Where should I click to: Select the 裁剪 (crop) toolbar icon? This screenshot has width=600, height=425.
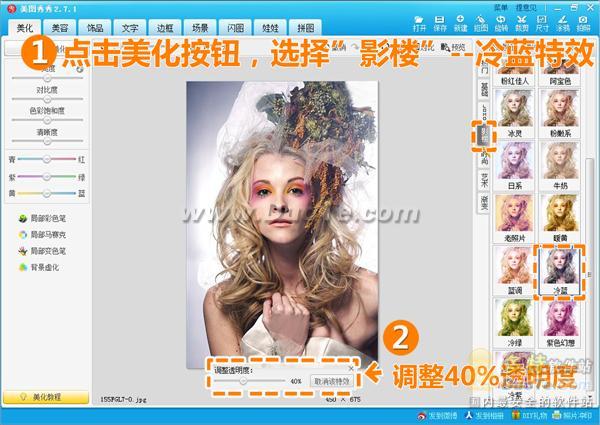522,24
